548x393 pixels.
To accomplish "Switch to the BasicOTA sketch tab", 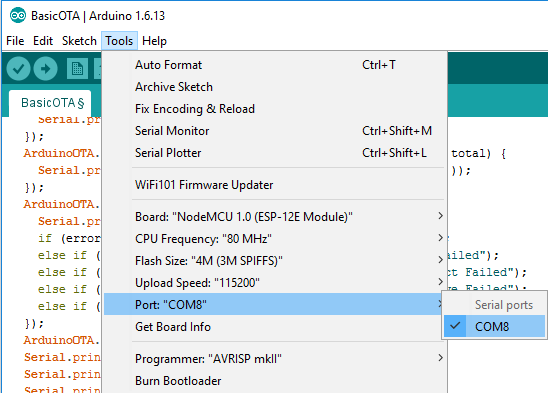I will pos(50,103).
